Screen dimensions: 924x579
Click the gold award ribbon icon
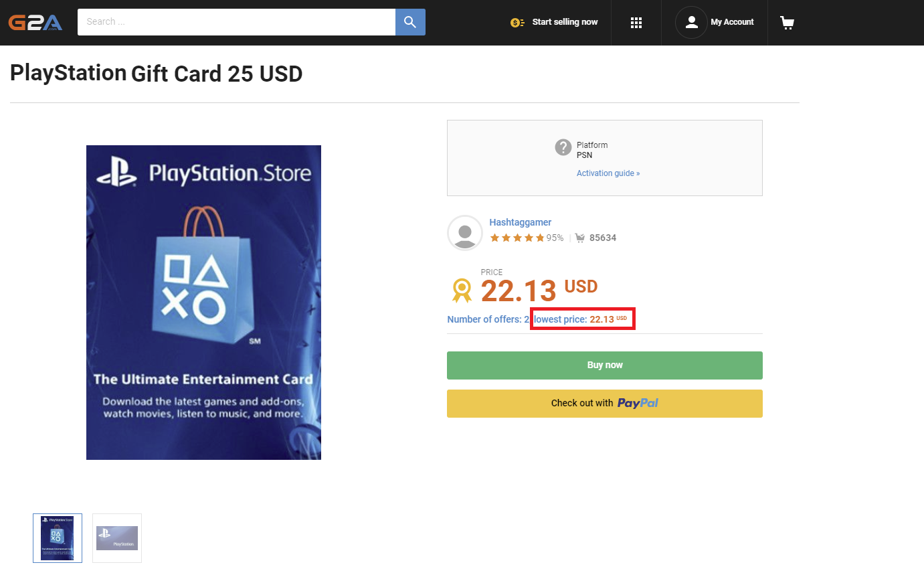tap(462, 291)
